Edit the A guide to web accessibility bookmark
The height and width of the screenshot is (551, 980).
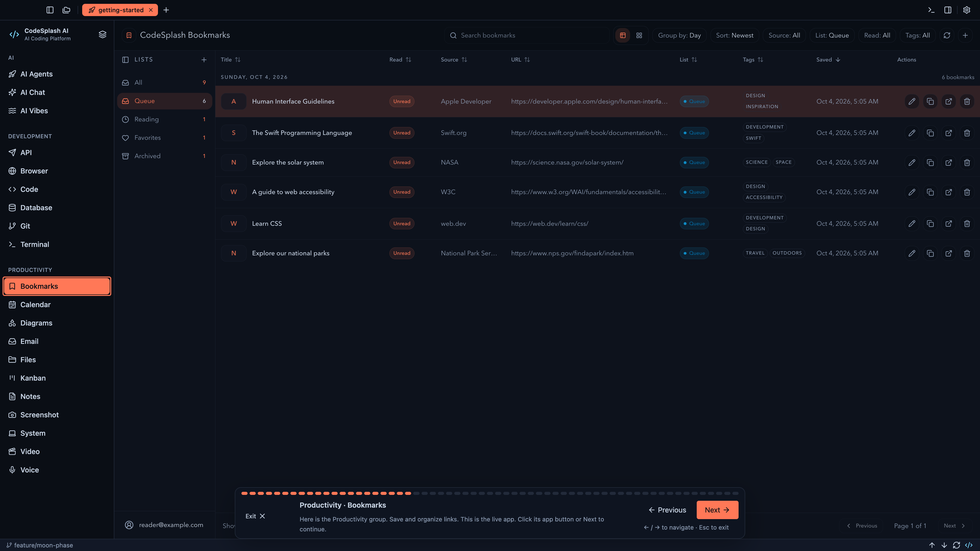coord(912,192)
